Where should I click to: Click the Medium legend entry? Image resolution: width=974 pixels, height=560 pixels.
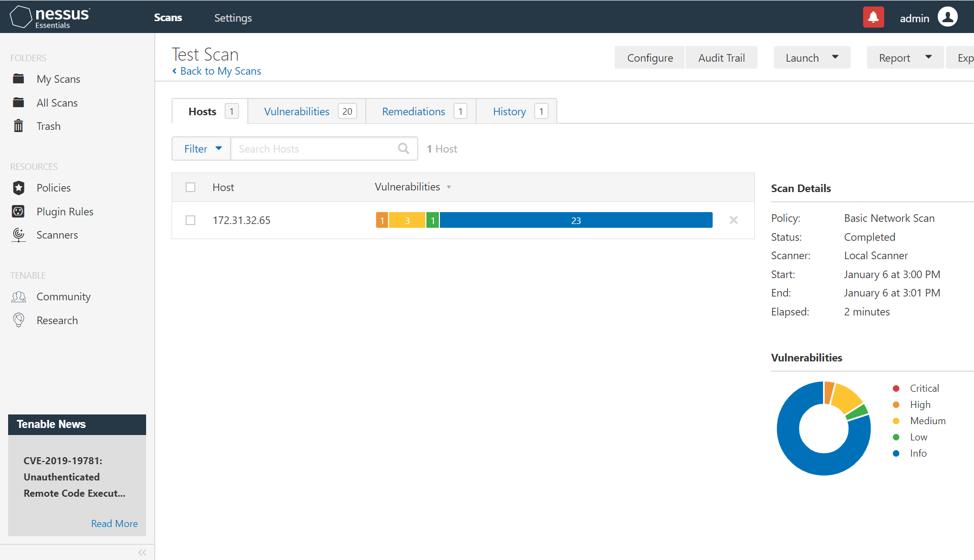click(x=919, y=421)
